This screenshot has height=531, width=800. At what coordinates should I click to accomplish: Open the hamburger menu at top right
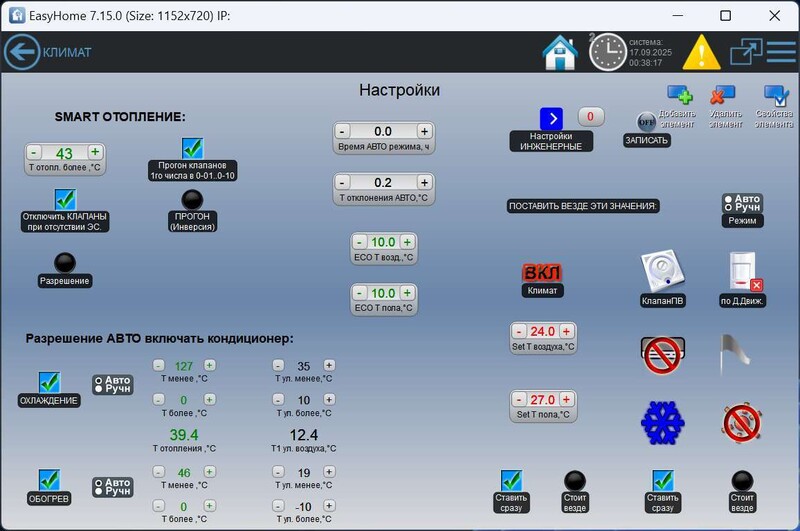(781, 52)
